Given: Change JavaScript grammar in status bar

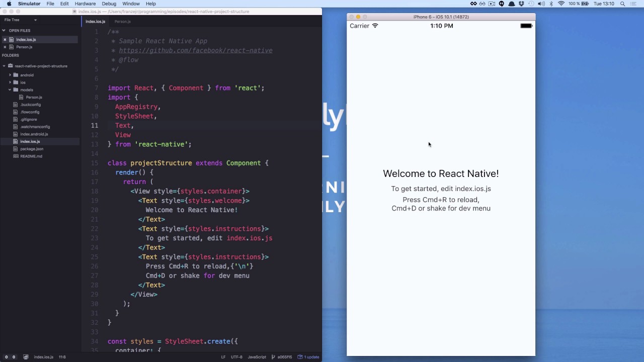Looking at the screenshot, I should coord(257,357).
